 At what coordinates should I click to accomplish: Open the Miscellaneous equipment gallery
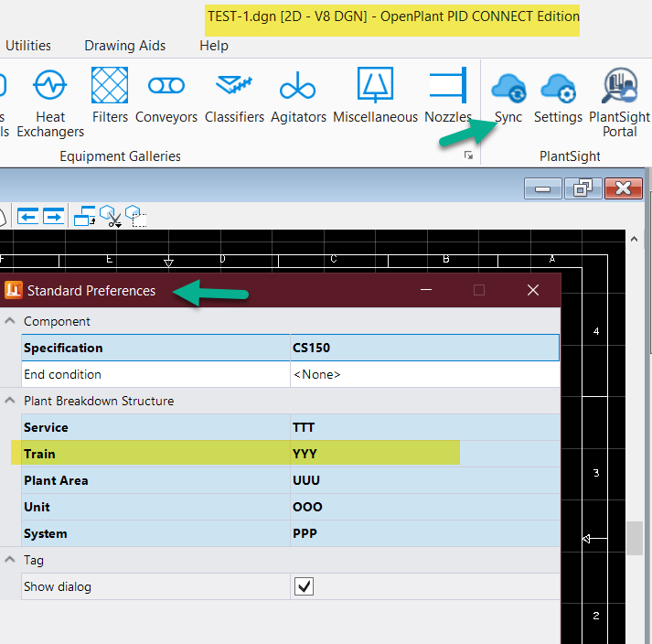point(375,96)
